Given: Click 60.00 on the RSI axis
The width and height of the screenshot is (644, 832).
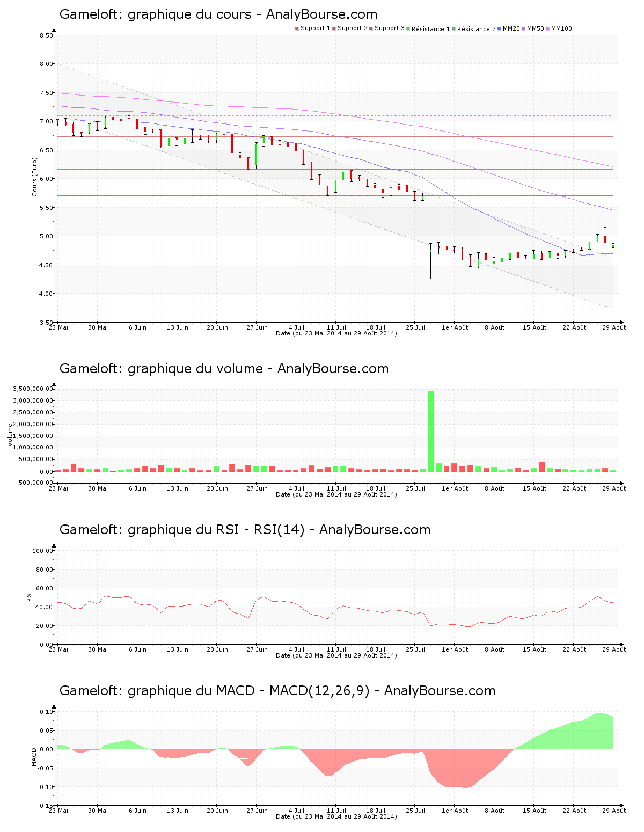Looking at the screenshot, I should 45,588.
